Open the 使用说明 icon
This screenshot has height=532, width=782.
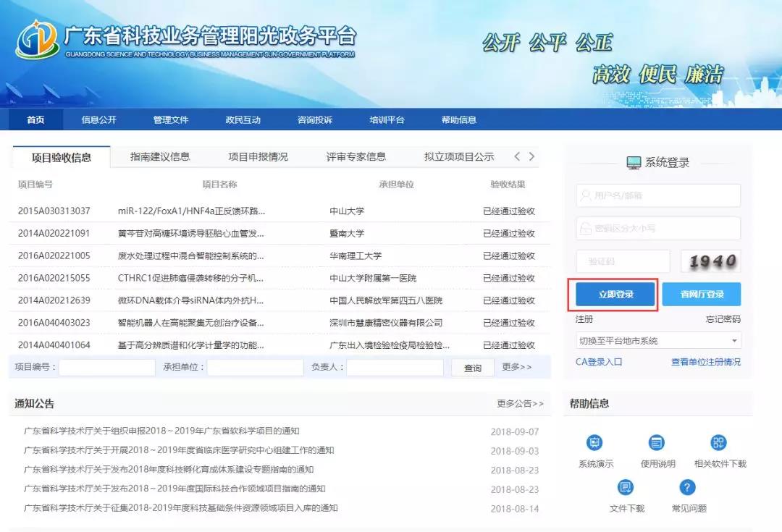[657, 443]
